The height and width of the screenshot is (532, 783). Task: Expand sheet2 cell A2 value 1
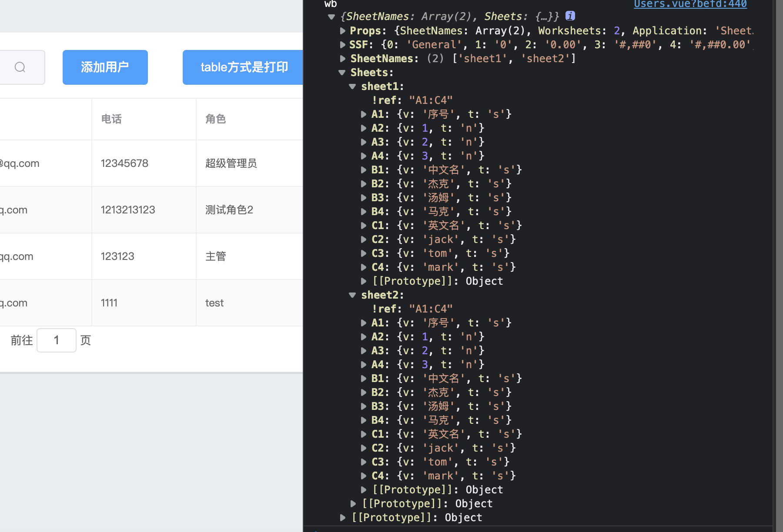coord(364,337)
